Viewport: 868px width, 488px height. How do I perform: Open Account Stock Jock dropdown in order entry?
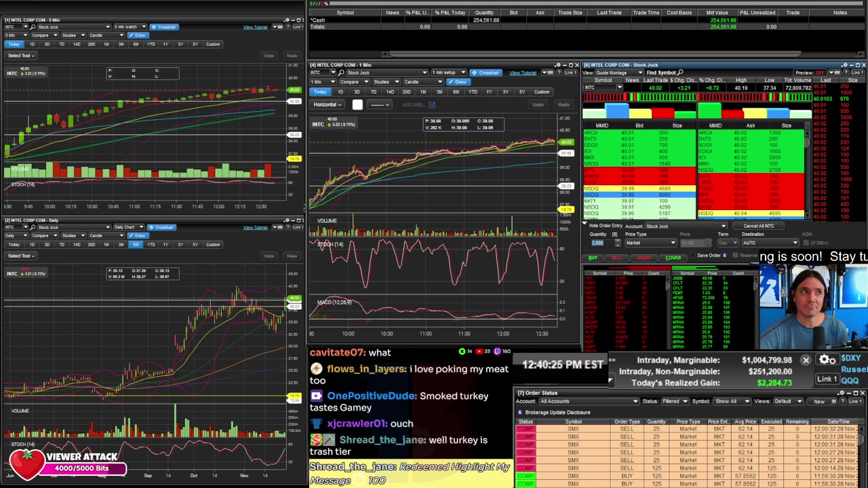click(x=686, y=226)
